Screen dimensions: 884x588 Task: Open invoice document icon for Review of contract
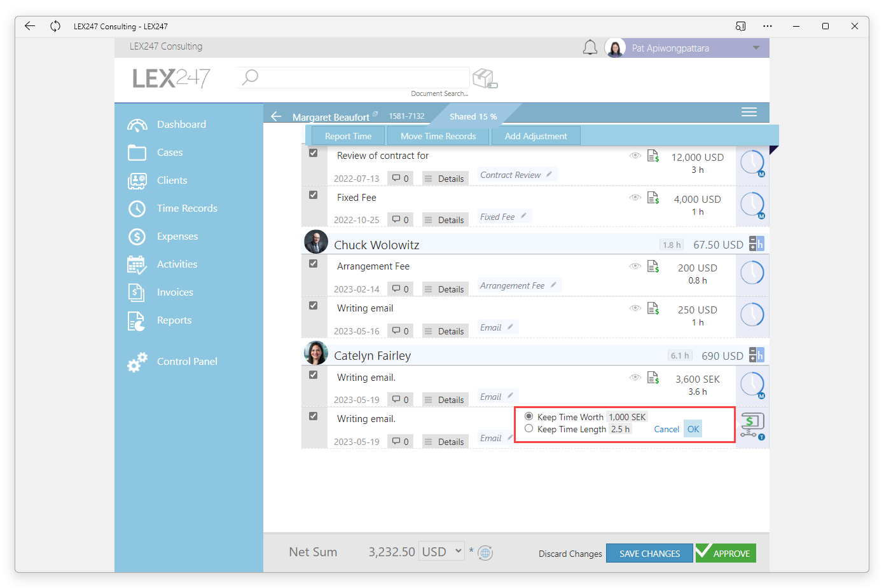653,156
